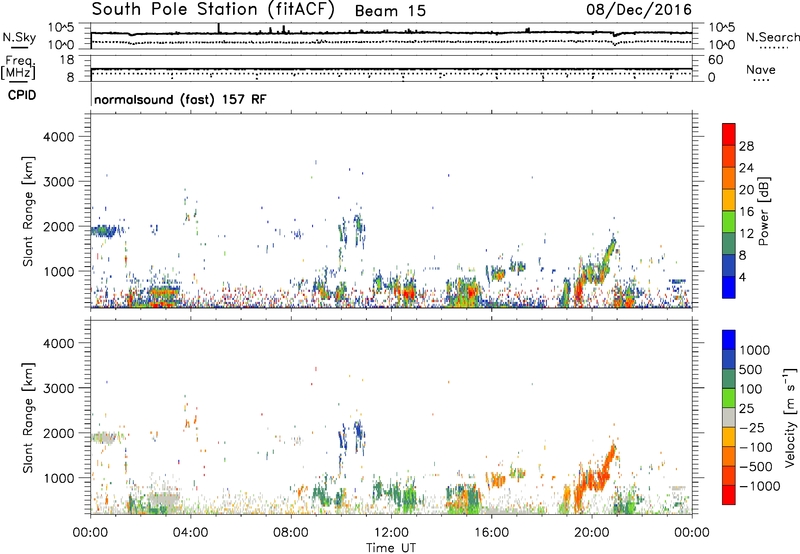Pick the red bottom segment of the velocity colorbar

click(729, 495)
